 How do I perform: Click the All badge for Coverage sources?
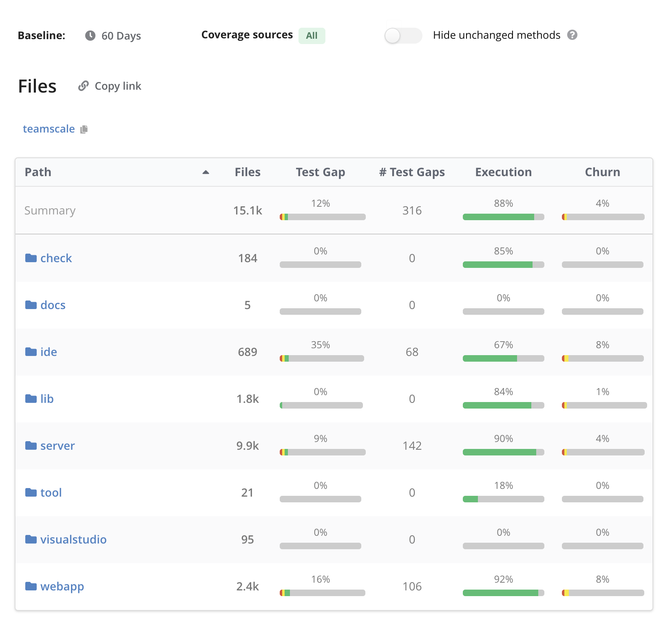click(312, 35)
